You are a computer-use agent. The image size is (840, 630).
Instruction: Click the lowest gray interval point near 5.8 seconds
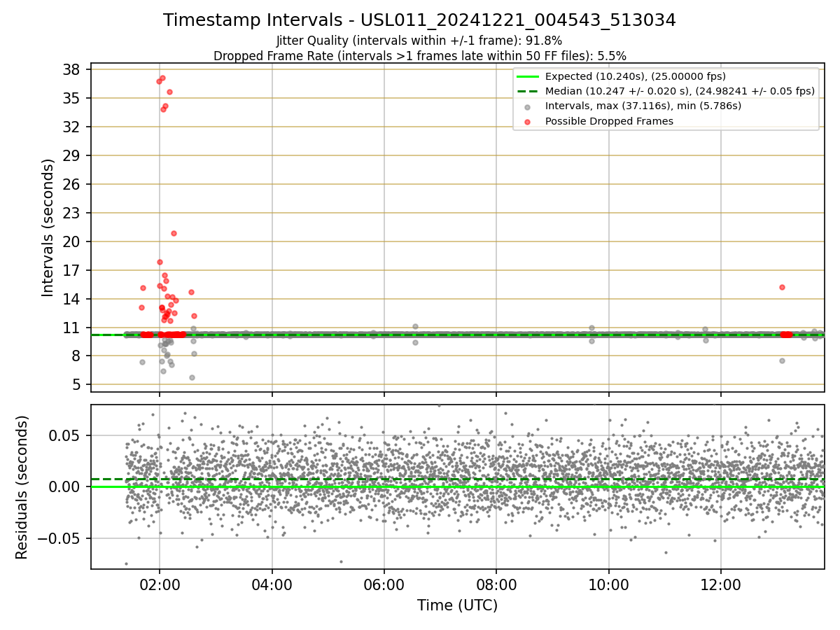pyautogui.click(x=192, y=377)
